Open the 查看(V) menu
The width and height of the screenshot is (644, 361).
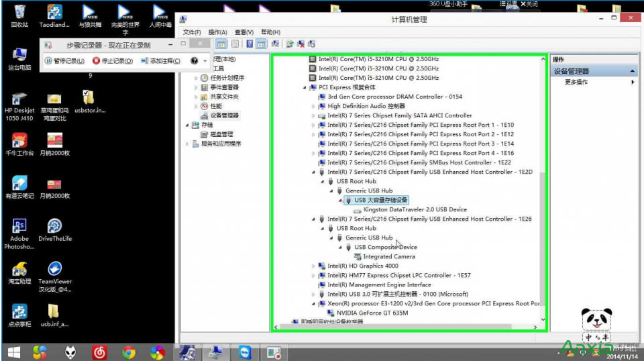tap(244, 32)
